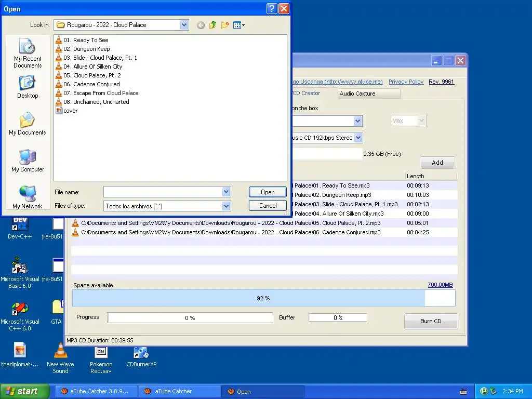This screenshot has width=532, height=399.
Task: Select file 02. Dungeon Keep
Action: click(83, 49)
